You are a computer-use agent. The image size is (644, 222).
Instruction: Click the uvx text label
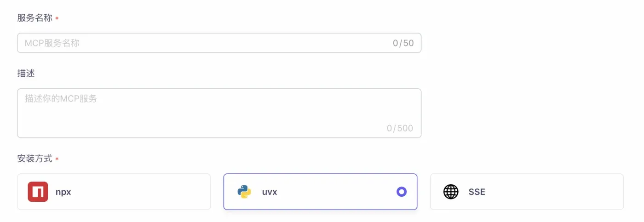tap(270, 192)
